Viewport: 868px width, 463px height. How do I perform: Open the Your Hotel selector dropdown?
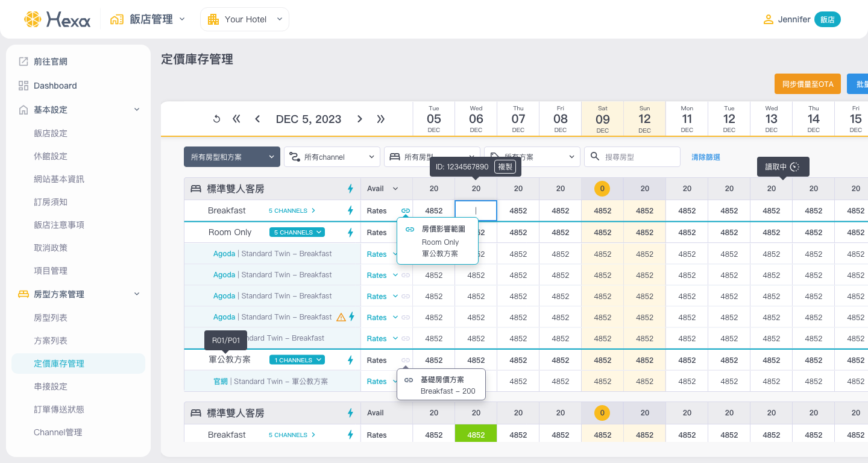pyautogui.click(x=245, y=19)
